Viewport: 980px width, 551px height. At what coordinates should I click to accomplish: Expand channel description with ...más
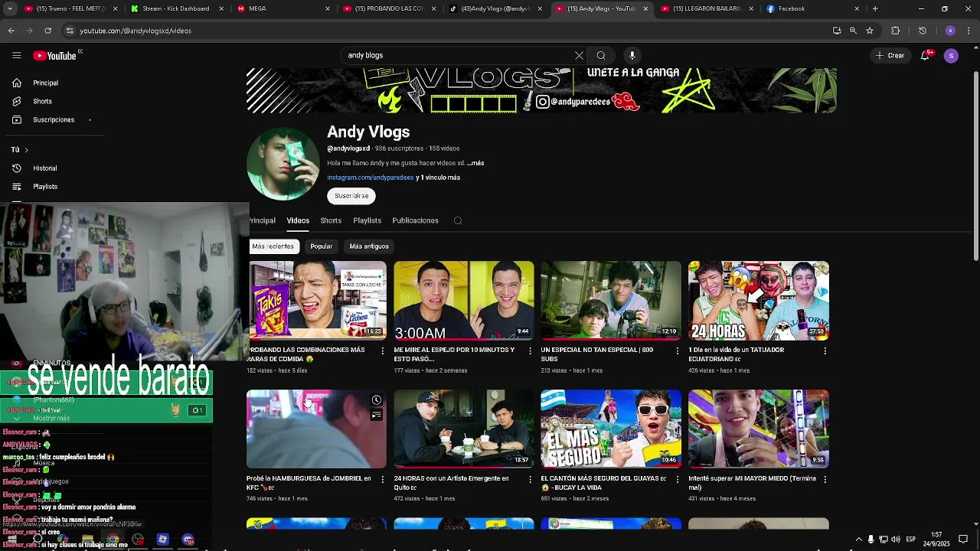(475, 163)
